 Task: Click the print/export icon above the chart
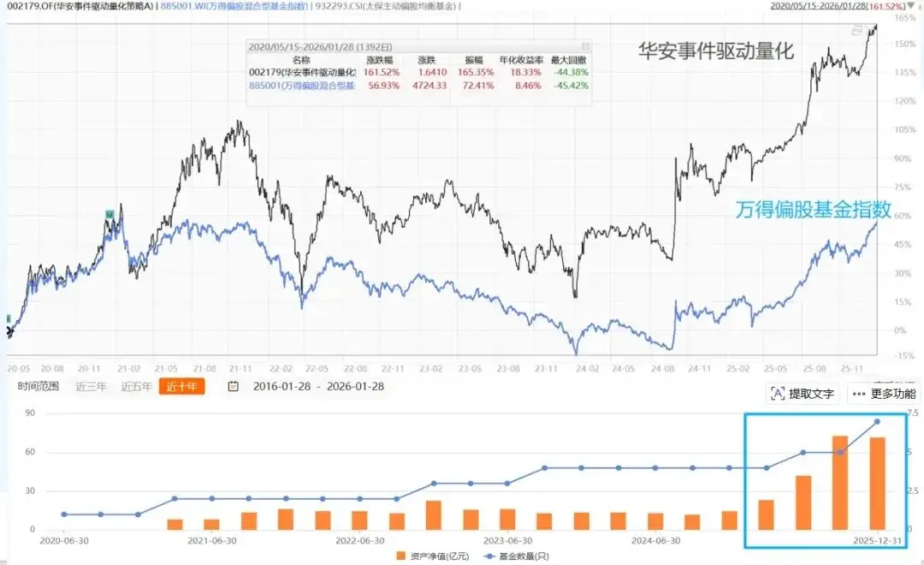[856, 30]
